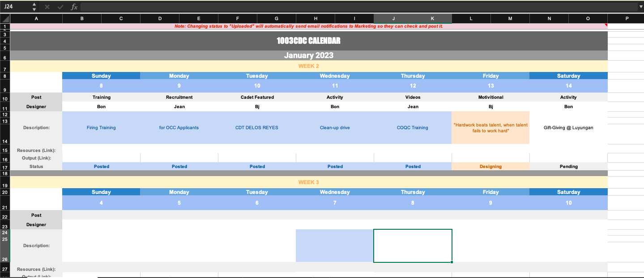Click inside the formula bar input

click(x=358, y=7)
